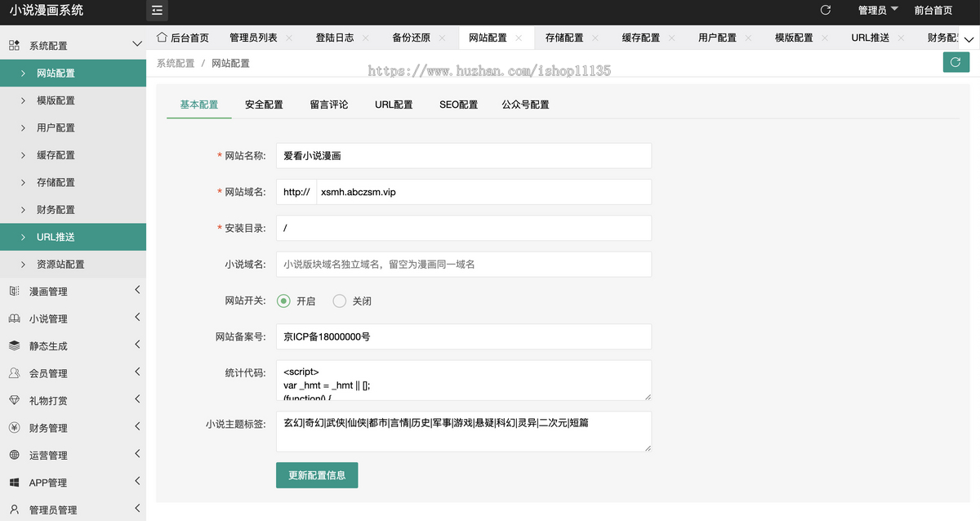Toggle the sidebar collapse menu icon
The image size is (980, 521).
(x=157, y=11)
